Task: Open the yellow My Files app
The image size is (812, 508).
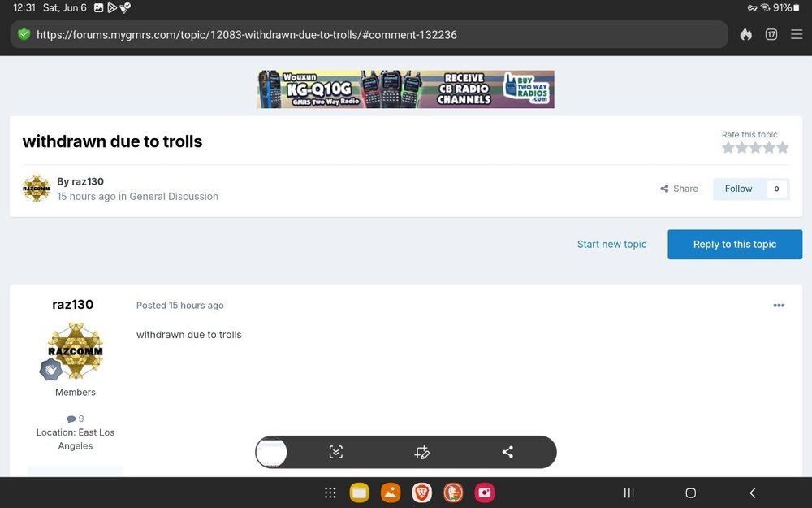Action: click(360, 493)
